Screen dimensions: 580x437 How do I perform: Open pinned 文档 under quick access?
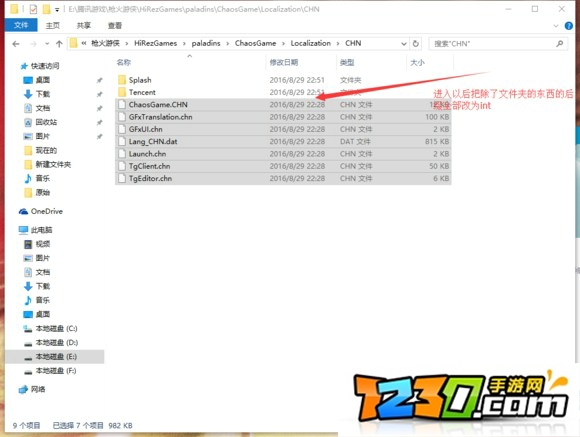coord(43,108)
